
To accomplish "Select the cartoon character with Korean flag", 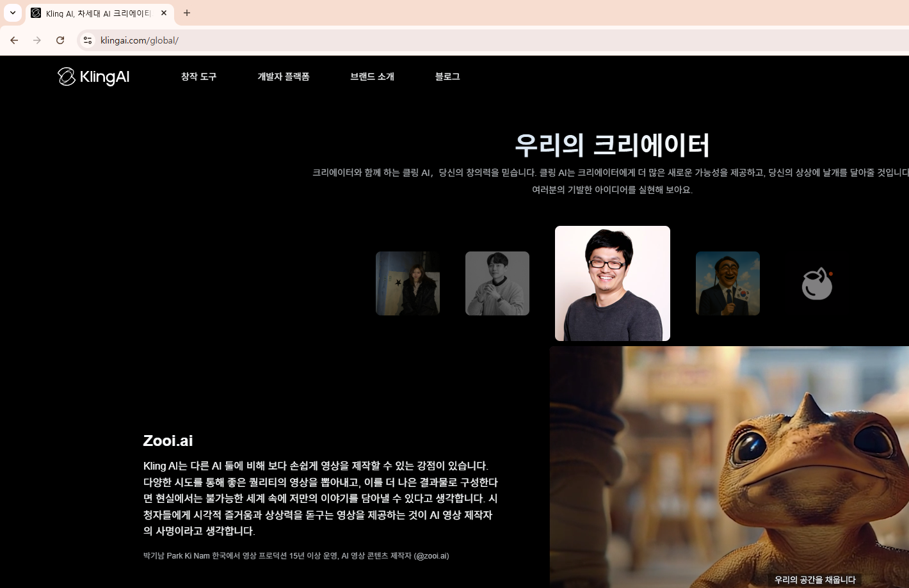I will 728,283.
